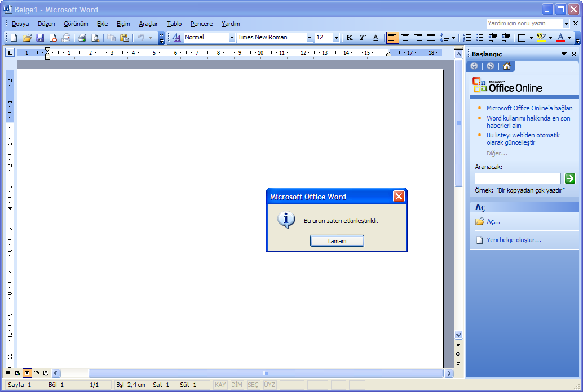Click the Microsoft Office Online'a bağlan link
The image size is (583, 392).
[x=529, y=108]
